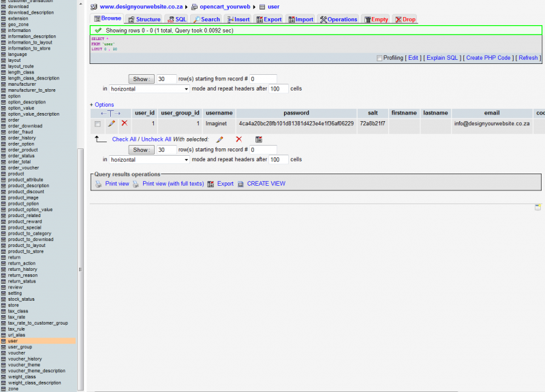Viewport: 545px width, 392px height.
Task: Open order_history table in sidebar
Action: click(x=22, y=138)
